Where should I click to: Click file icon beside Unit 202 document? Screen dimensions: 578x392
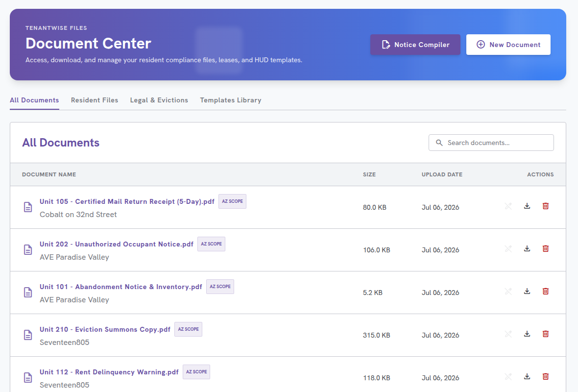[x=28, y=250]
